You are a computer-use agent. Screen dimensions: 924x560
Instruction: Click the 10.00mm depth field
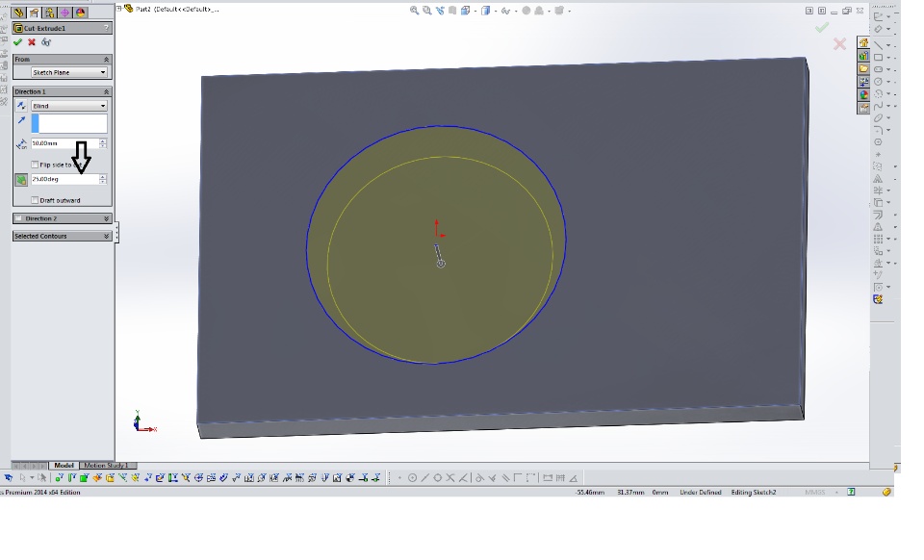pyautogui.click(x=64, y=143)
